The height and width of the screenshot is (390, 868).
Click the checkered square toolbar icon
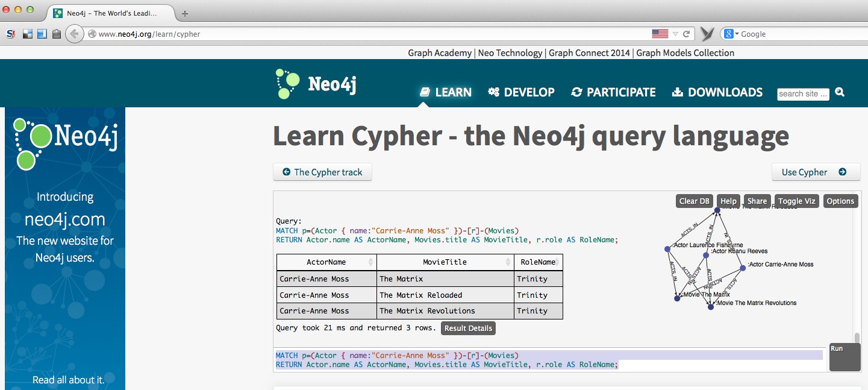pyautogui.click(x=27, y=34)
